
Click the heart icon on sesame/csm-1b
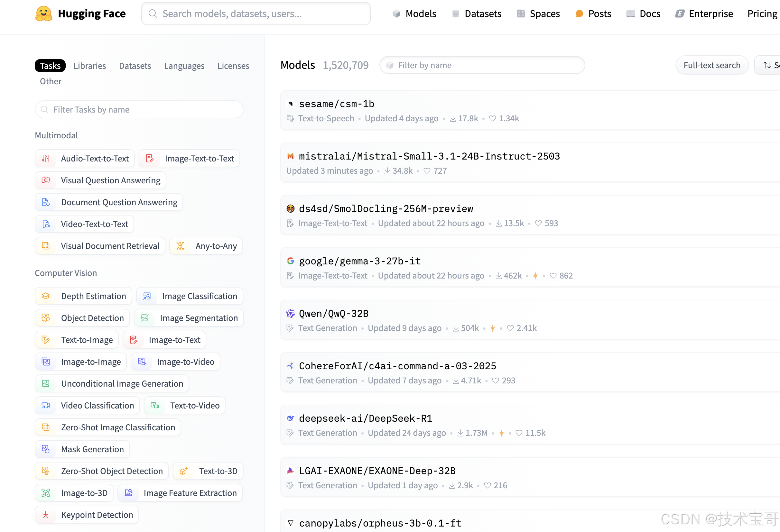coord(492,118)
